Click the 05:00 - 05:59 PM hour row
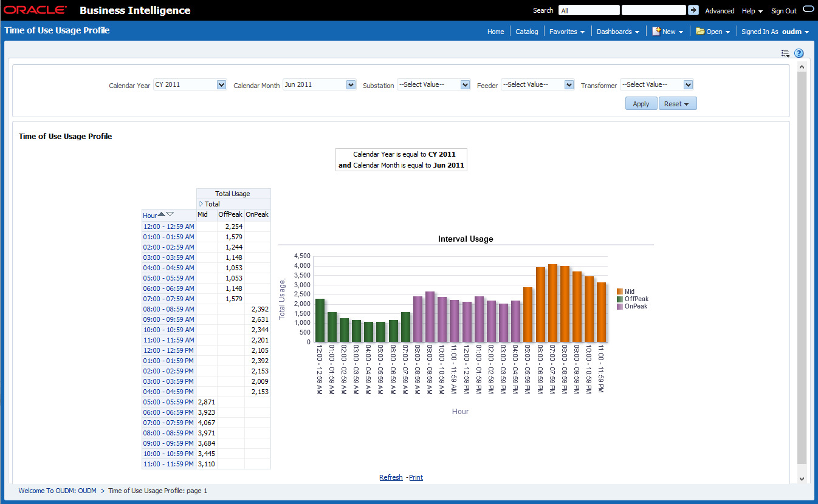Screen dimensions: 818x504 [169, 402]
